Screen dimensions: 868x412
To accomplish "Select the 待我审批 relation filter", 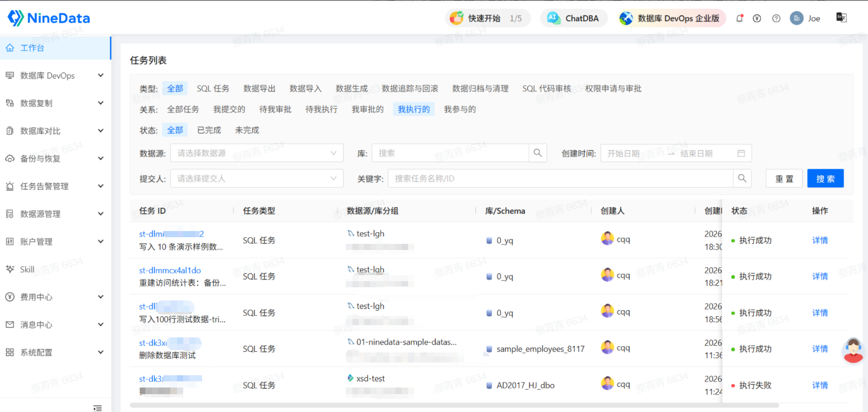I will pyautogui.click(x=276, y=110).
